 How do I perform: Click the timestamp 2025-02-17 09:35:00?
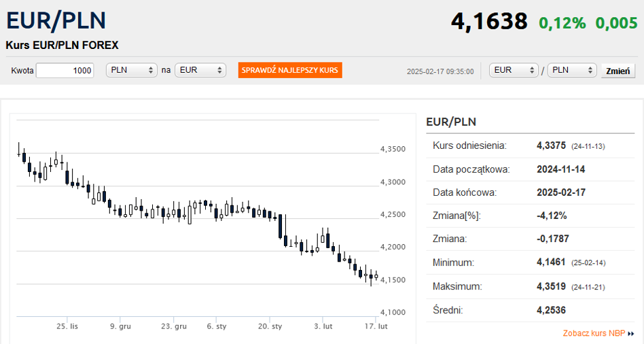click(440, 71)
